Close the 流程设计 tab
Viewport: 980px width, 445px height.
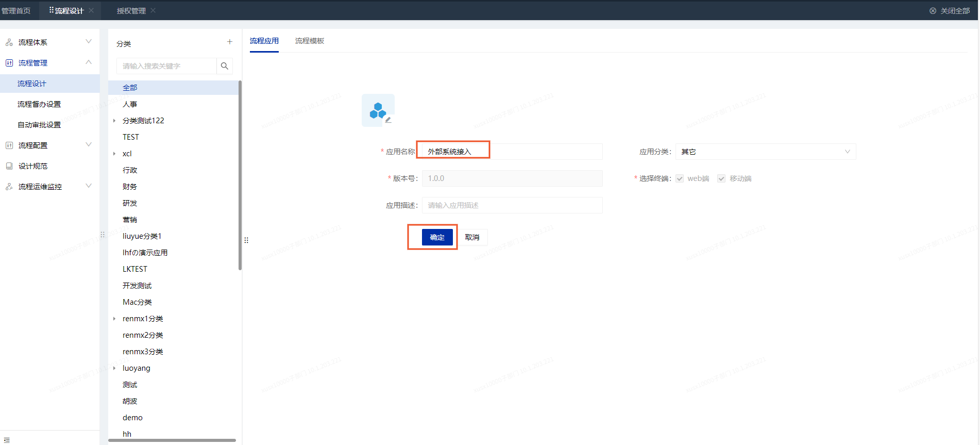[91, 10]
